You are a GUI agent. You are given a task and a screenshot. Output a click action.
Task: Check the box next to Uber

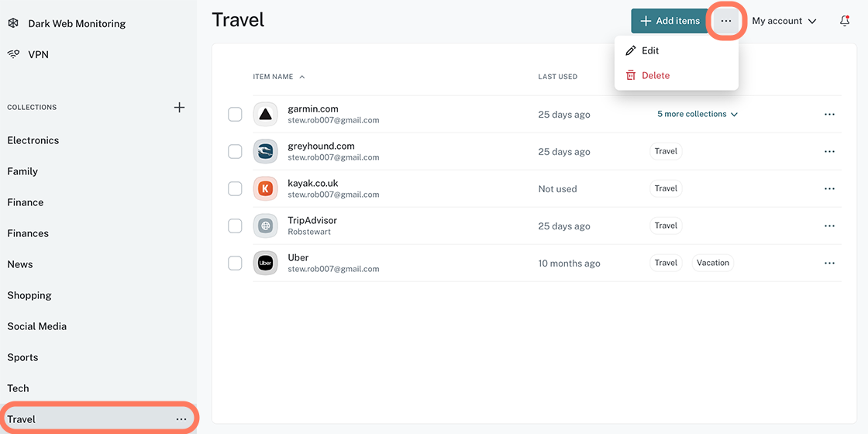(x=235, y=263)
